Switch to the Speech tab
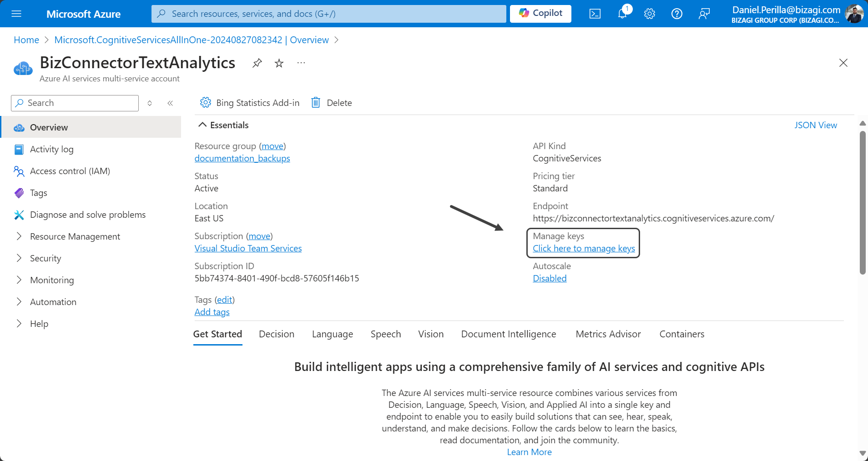The width and height of the screenshot is (868, 461). tap(386, 334)
